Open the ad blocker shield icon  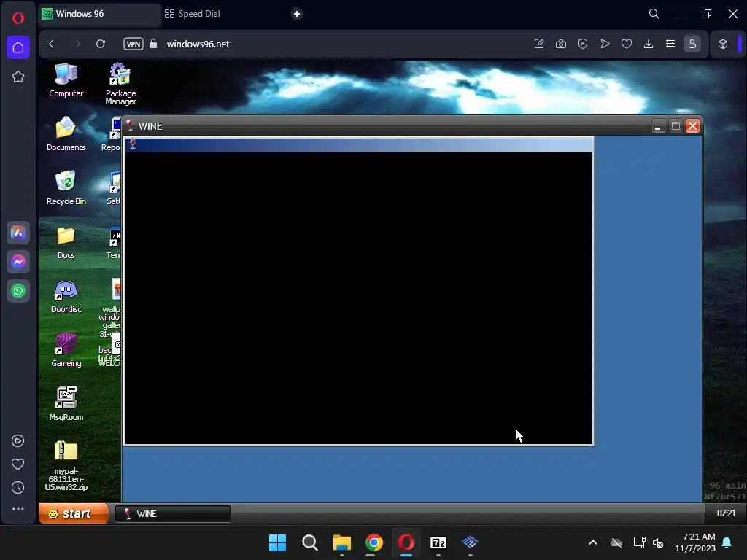coord(583,44)
